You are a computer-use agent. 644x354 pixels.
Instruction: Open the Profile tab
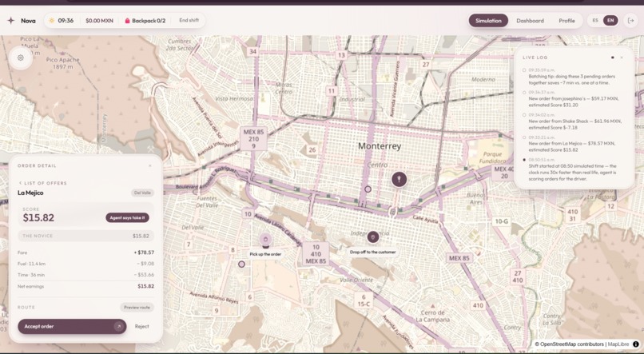566,21
